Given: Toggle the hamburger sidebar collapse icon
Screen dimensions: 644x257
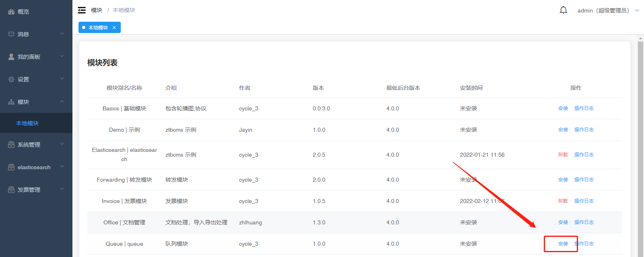Looking at the screenshot, I should tap(82, 10).
